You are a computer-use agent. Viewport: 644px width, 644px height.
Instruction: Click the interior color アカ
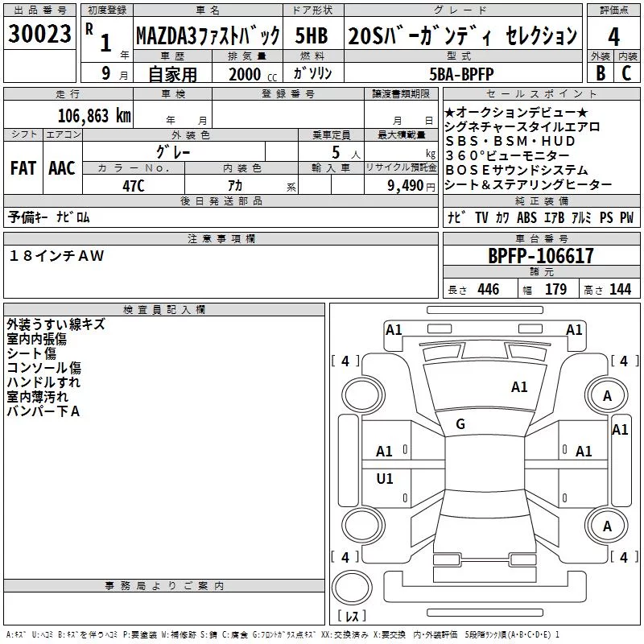click(x=235, y=186)
